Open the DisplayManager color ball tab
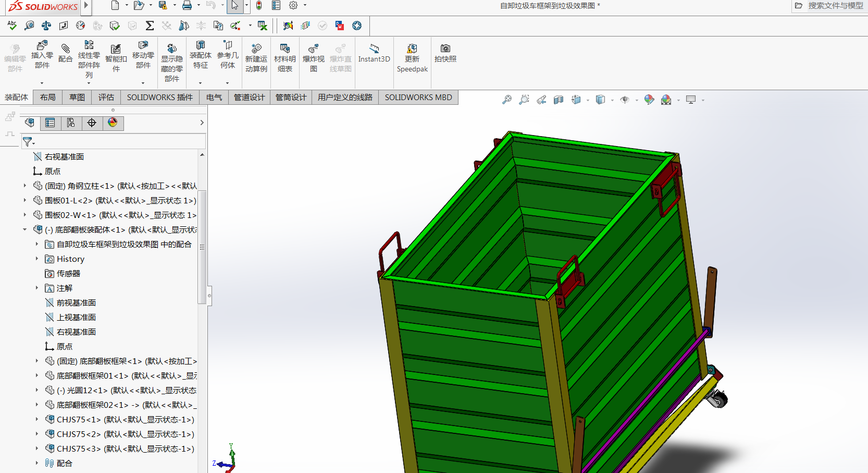This screenshot has height=473, width=868. click(113, 123)
